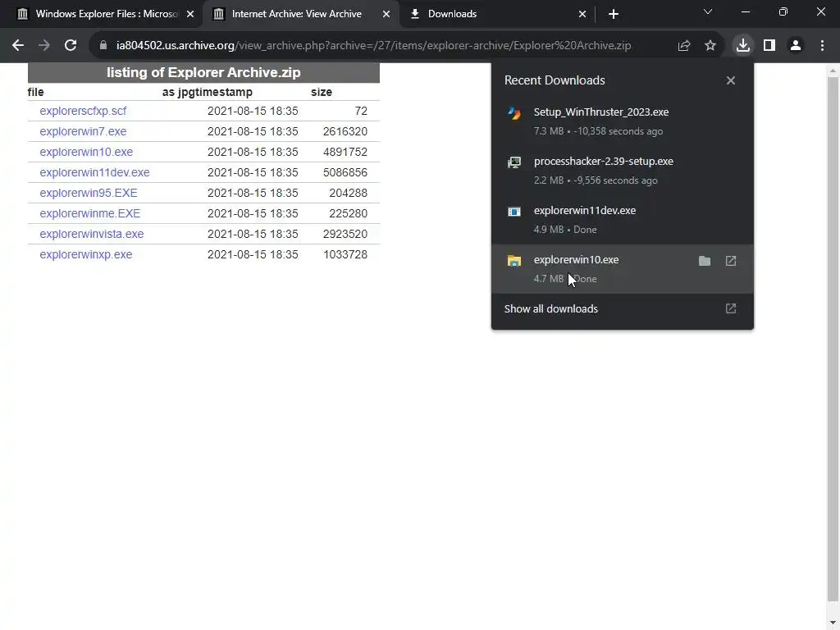The image size is (840, 630).
Task: Close the Windows Explorer Files tab
Action: (190, 14)
